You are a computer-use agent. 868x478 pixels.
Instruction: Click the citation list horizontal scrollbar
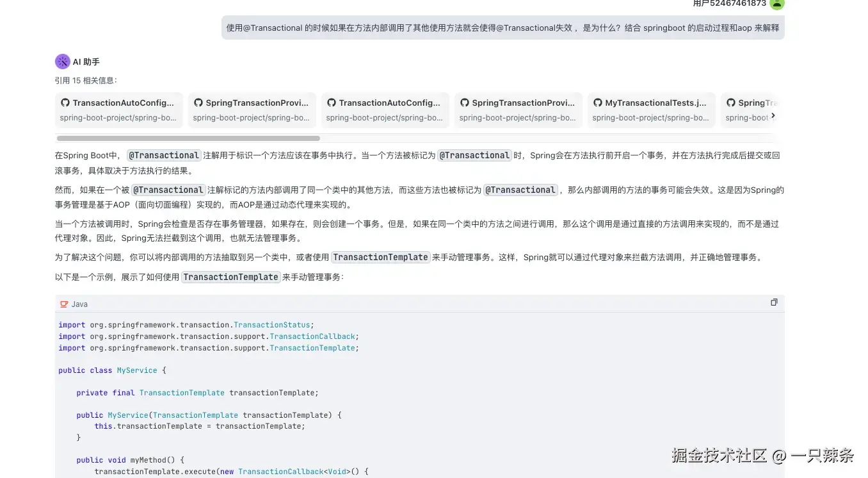188,138
